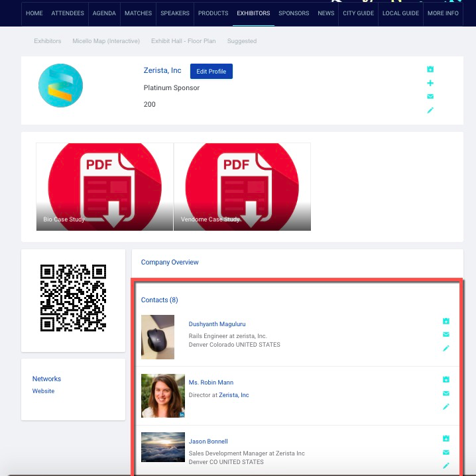The width and height of the screenshot is (476, 476).
Task: Click pencil icon for Jason Bonnell
Action: pos(446,465)
